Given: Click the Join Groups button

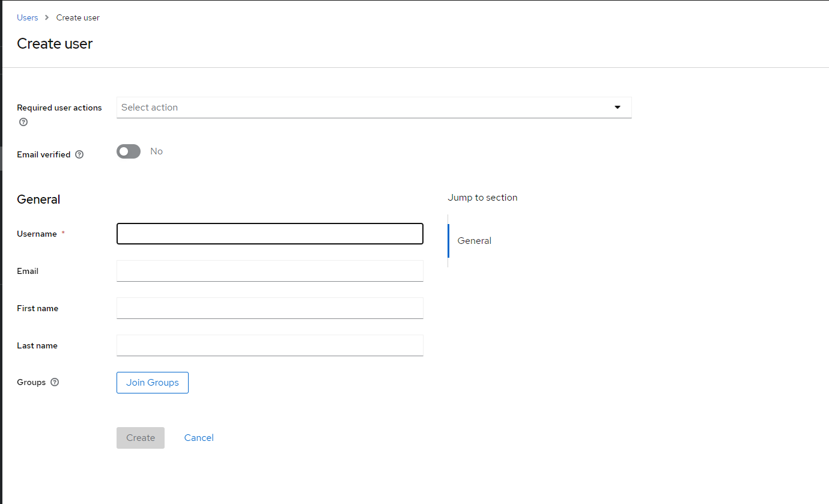Looking at the screenshot, I should coord(153,383).
